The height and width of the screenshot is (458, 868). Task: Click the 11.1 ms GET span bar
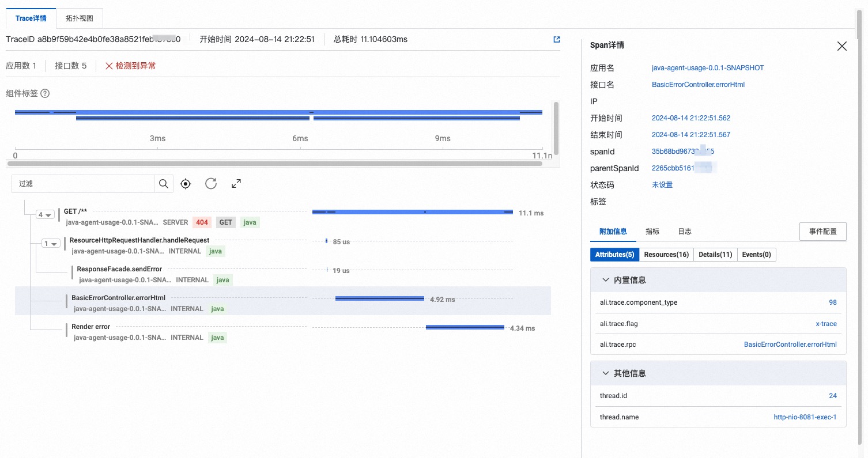[x=413, y=212]
